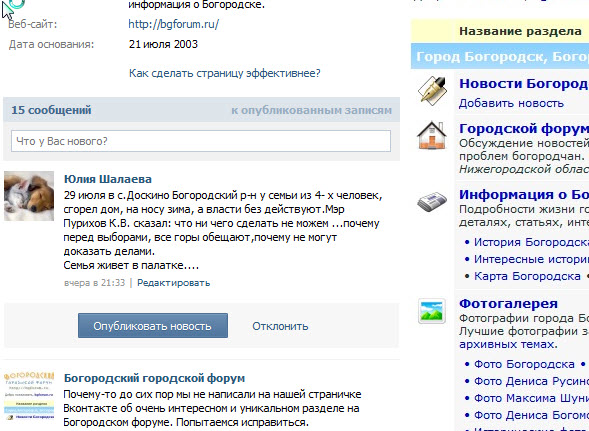This screenshot has height=431, width=589.
Task: Edit the post via Редактировать
Action: coord(174,283)
